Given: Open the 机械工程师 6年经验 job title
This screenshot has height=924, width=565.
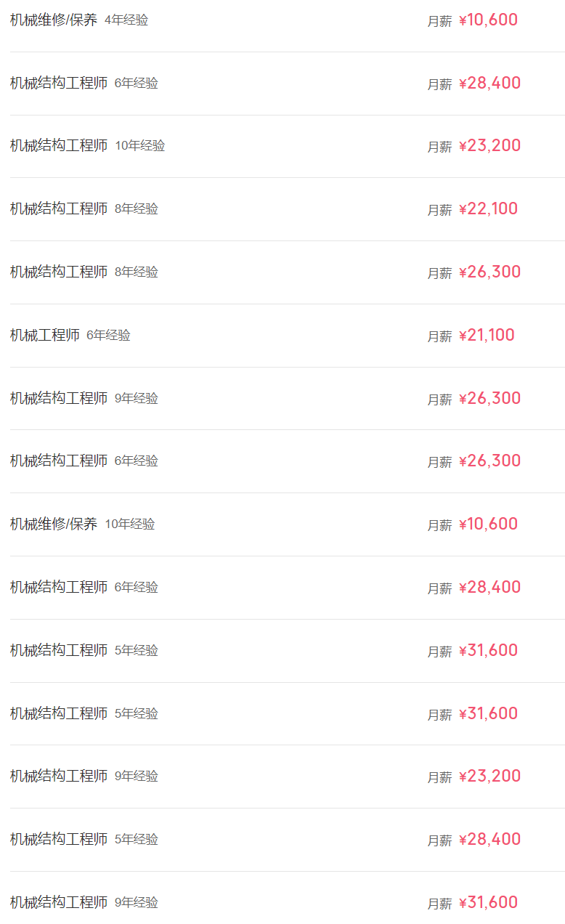Looking at the screenshot, I should click(45, 335).
